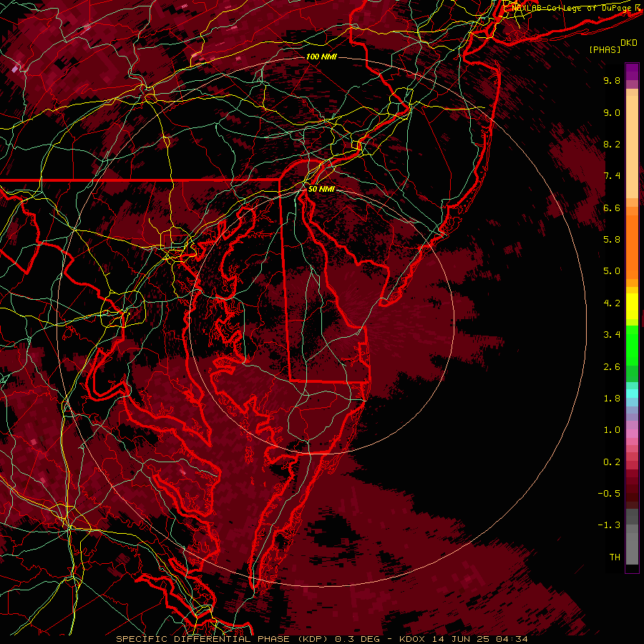Click the 6.6 scale value
This screenshot has width=644, height=644.
(612, 208)
